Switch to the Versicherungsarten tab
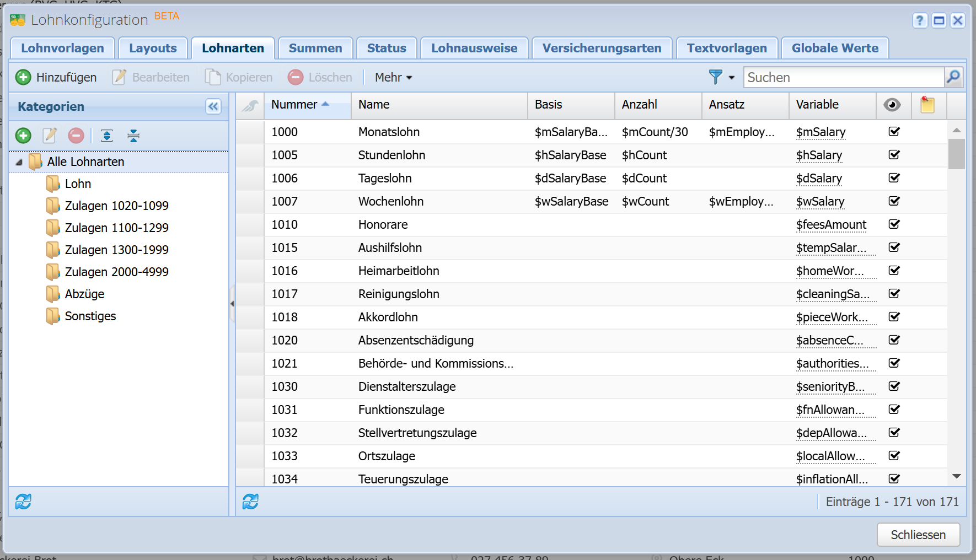976x560 pixels. pos(602,48)
